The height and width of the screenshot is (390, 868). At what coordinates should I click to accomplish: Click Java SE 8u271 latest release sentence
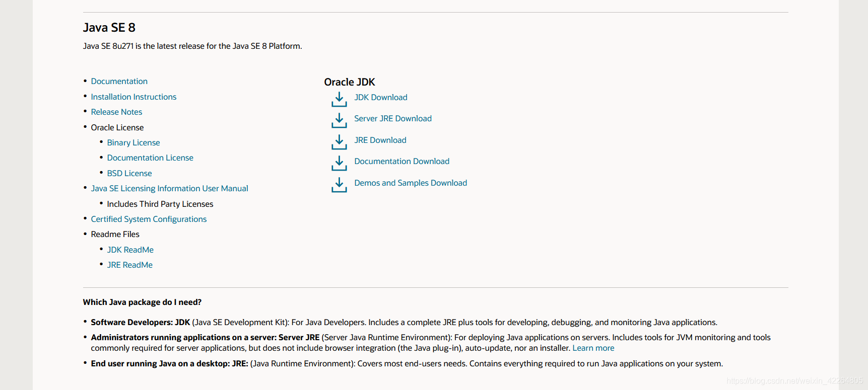[192, 46]
